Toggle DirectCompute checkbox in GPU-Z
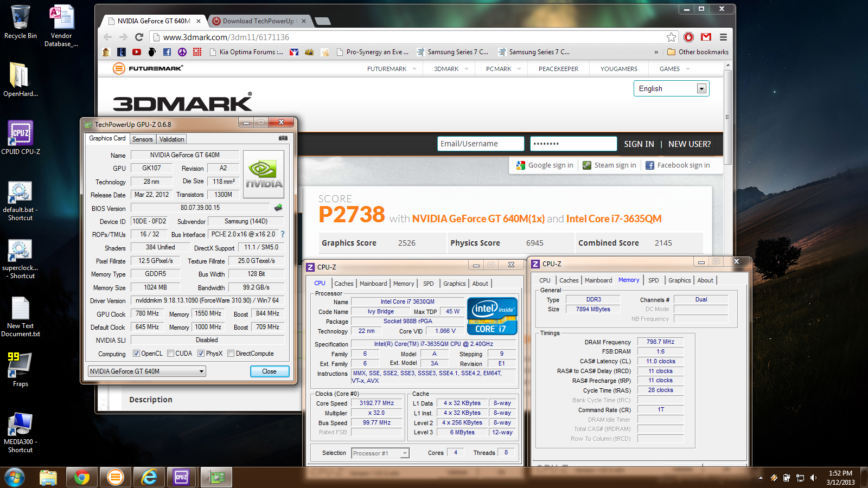The width and height of the screenshot is (868, 488). (x=231, y=354)
